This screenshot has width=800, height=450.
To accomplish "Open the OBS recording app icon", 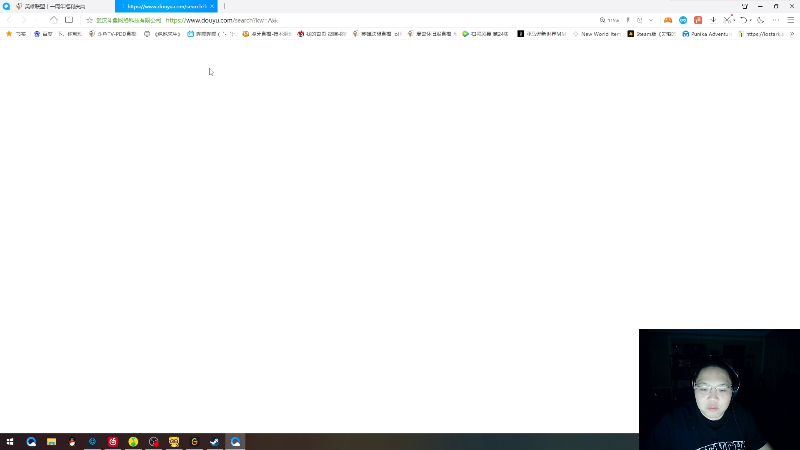I will point(154,442).
